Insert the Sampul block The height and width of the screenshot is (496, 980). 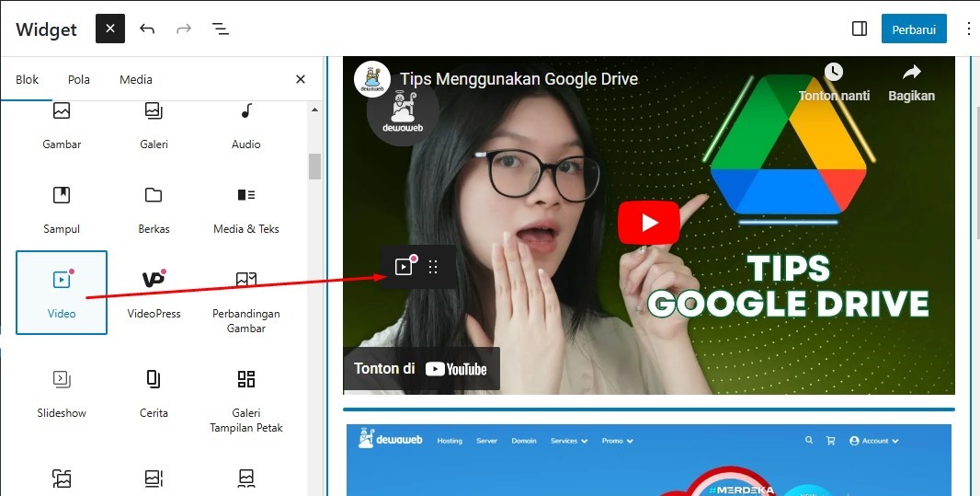pyautogui.click(x=62, y=209)
